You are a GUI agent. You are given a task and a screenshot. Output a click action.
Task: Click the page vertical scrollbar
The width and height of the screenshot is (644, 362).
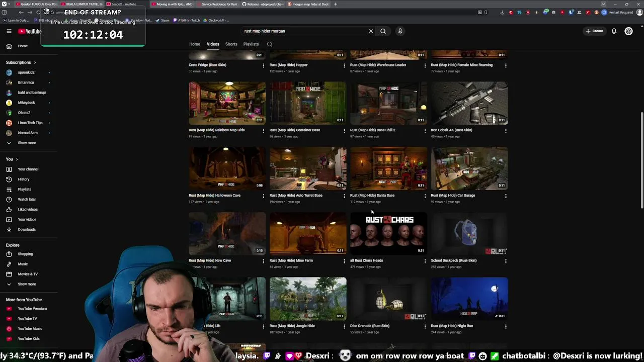[641, 161]
